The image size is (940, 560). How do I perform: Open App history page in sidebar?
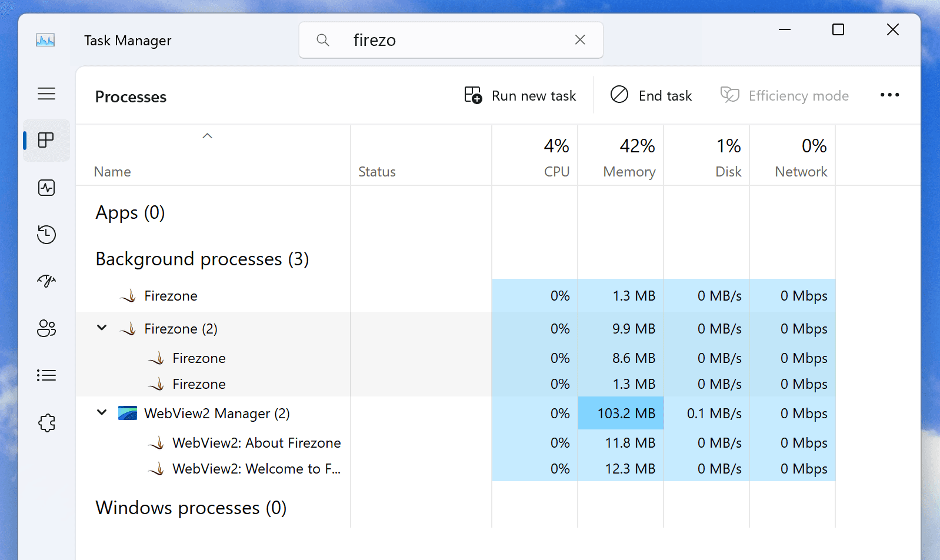pyautogui.click(x=46, y=235)
